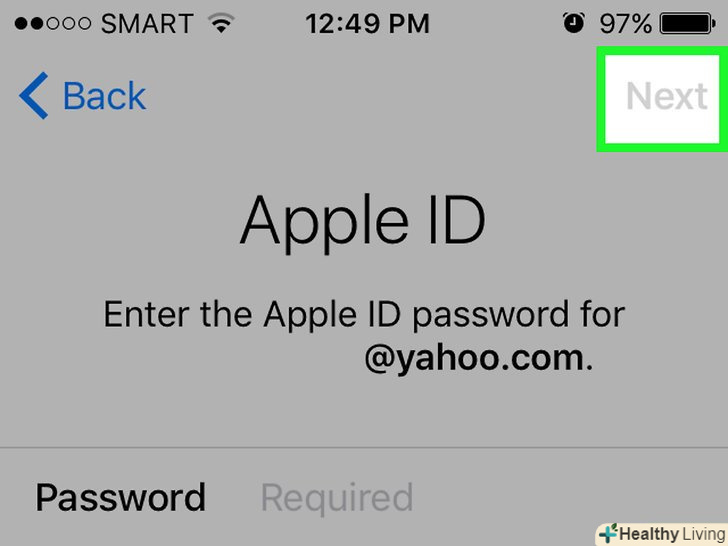
Task: Tap the alarm clock status icon
Action: point(573,23)
